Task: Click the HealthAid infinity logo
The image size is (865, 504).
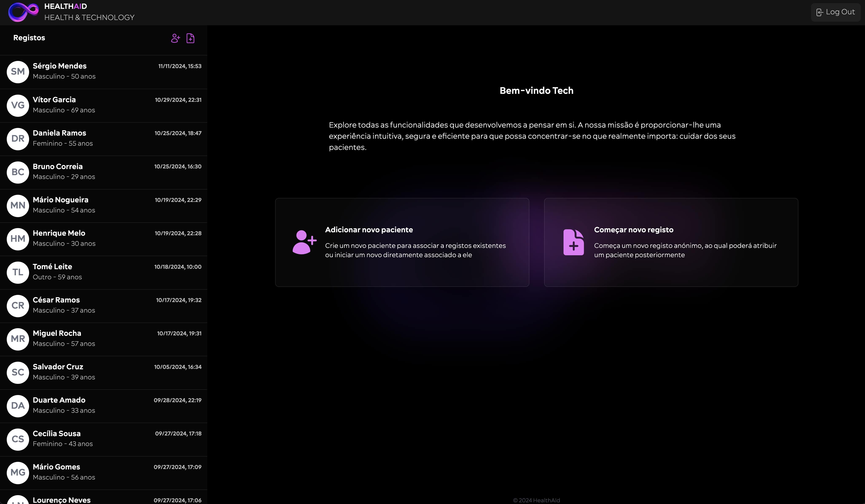Action: coord(23,12)
